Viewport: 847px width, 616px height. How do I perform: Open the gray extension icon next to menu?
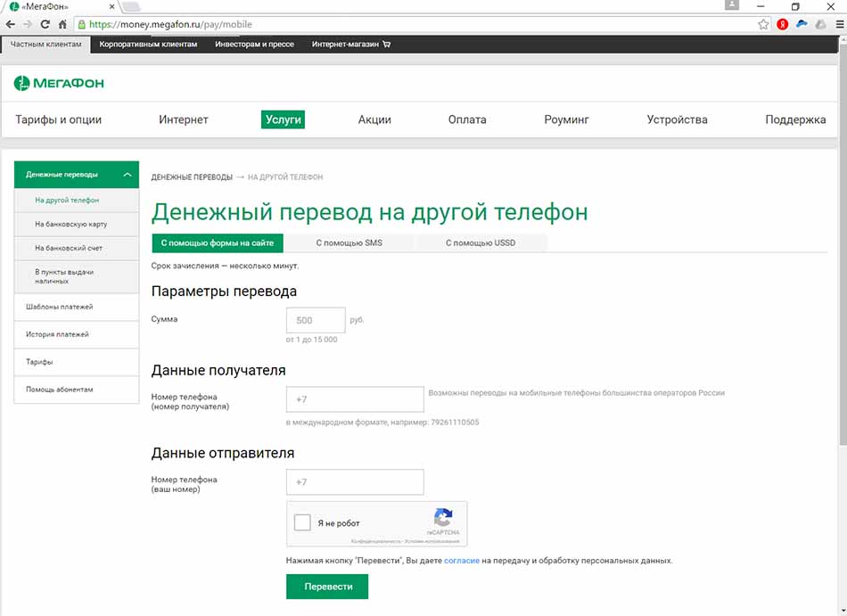820,24
